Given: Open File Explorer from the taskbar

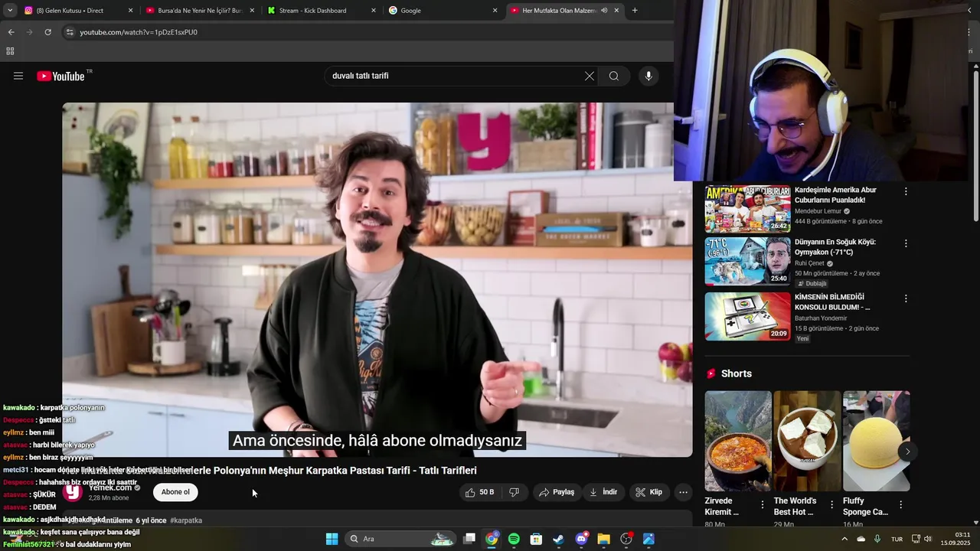Looking at the screenshot, I should click(x=603, y=539).
